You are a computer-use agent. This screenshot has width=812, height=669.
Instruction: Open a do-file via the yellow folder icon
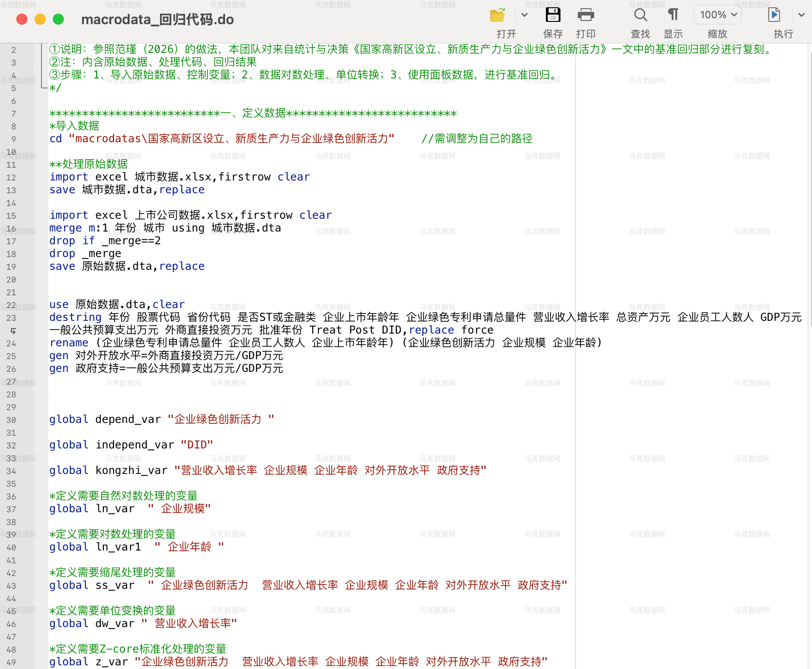point(498,15)
